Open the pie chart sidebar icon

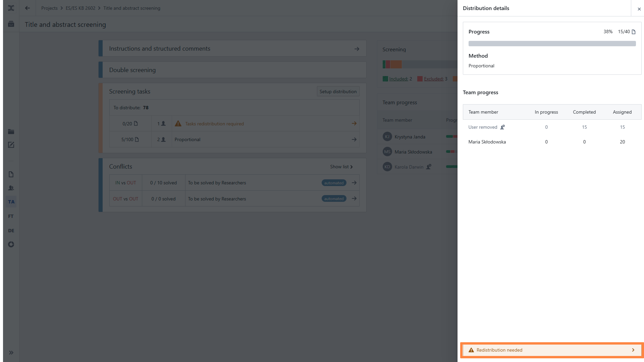coord(11,244)
